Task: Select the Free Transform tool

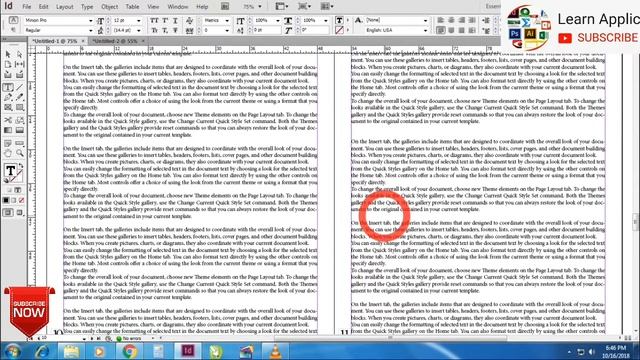Action: tap(19, 120)
